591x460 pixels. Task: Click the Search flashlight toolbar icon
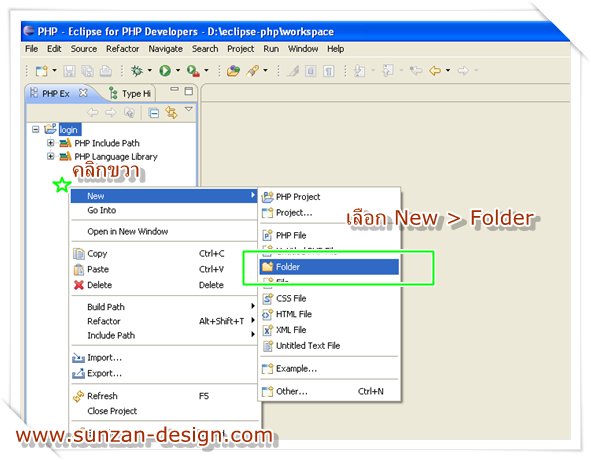[253, 71]
